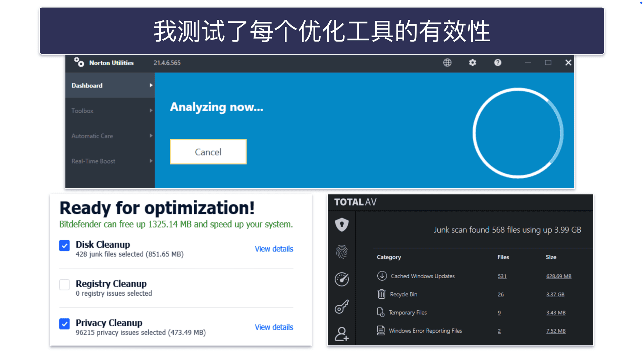View details for Disk Cleanup
The width and height of the screenshot is (644, 362).
pos(274,249)
